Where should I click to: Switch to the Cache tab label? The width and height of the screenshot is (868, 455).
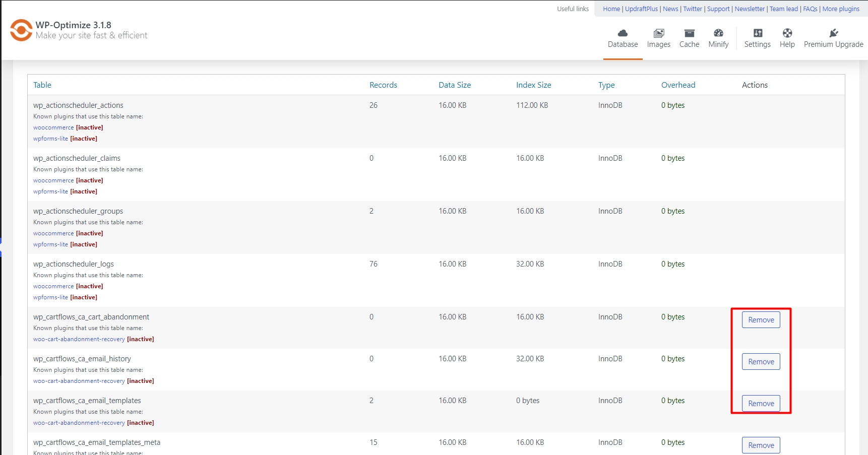(x=689, y=44)
